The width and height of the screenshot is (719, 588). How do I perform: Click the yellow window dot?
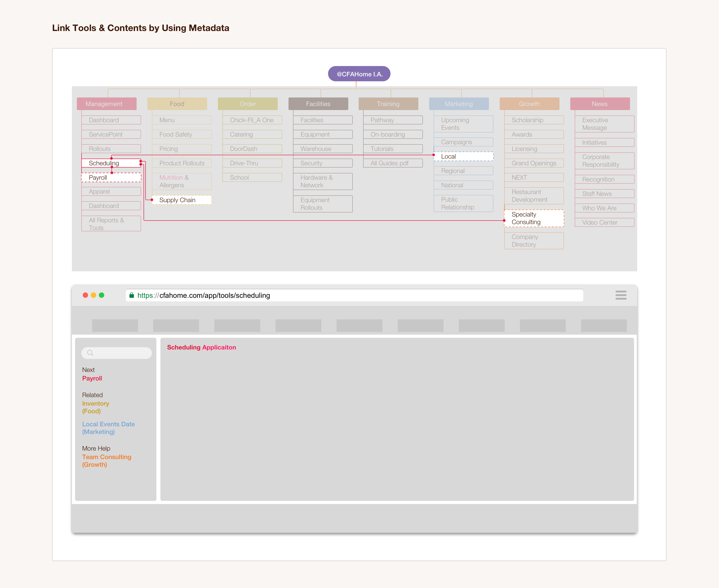(x=93, y=295)
